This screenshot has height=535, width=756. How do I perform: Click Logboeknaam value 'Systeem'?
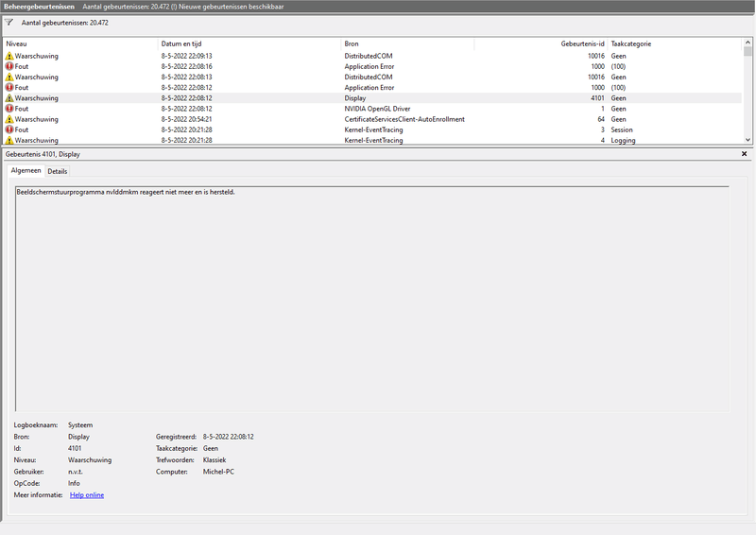(x=80, y=425)
